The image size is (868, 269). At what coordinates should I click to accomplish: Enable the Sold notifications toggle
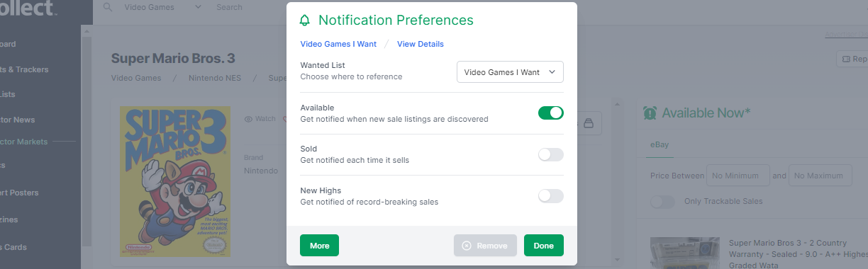[x=551, y=154]
